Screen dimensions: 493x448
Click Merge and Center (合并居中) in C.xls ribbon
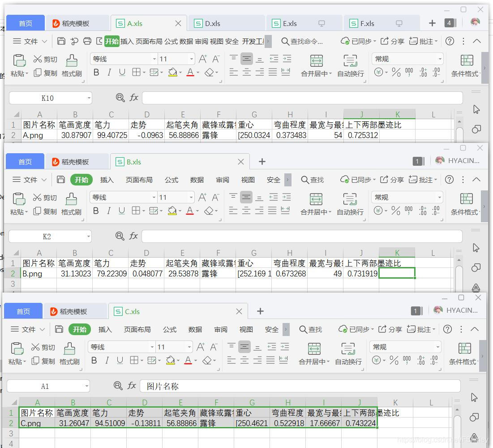[x=313, y=354]
